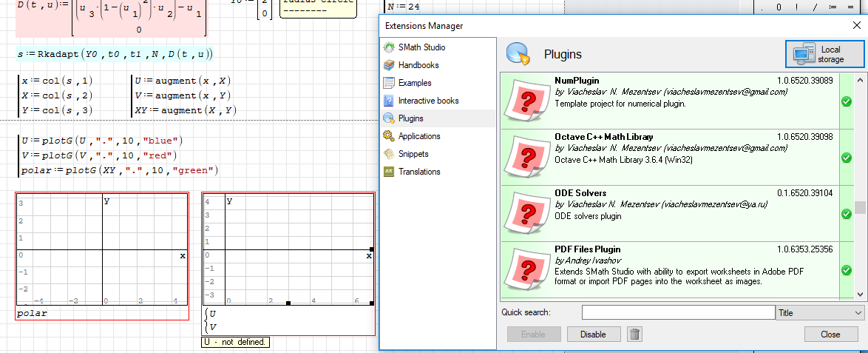Open the Snippets category

pyautogui.click(x=413, y=154)
